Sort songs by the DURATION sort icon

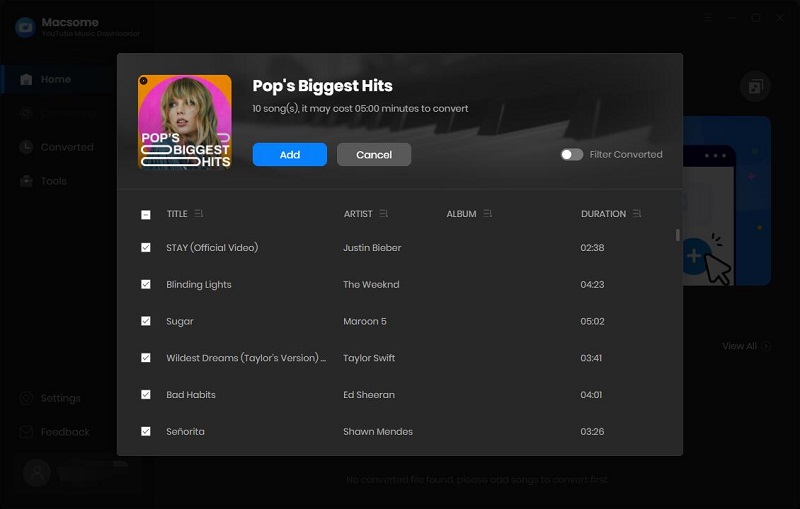point(637,214)
